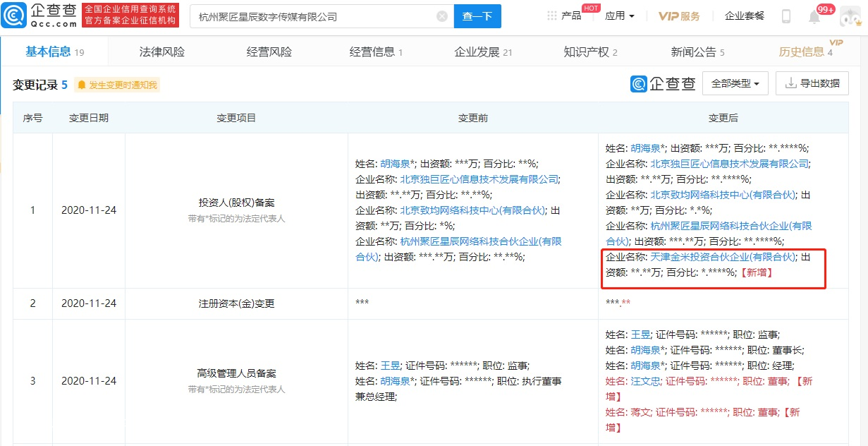Select the date in the 投资人(股权)备案 row
This screenshot has width=868, height=446.
(x=89, y=210)
